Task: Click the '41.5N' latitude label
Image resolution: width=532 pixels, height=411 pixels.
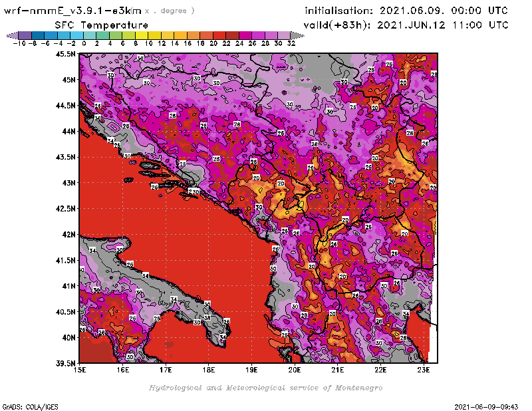Action: [65, 260]
